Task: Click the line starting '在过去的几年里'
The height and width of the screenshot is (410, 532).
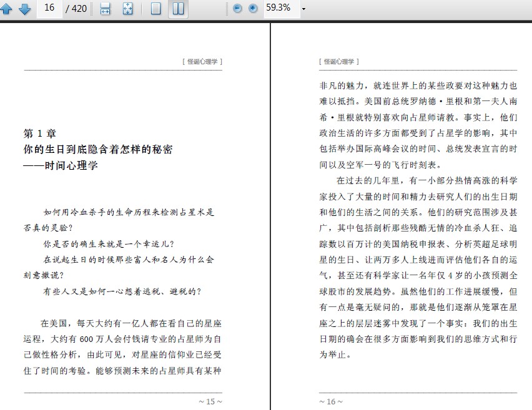Action: 427,180
